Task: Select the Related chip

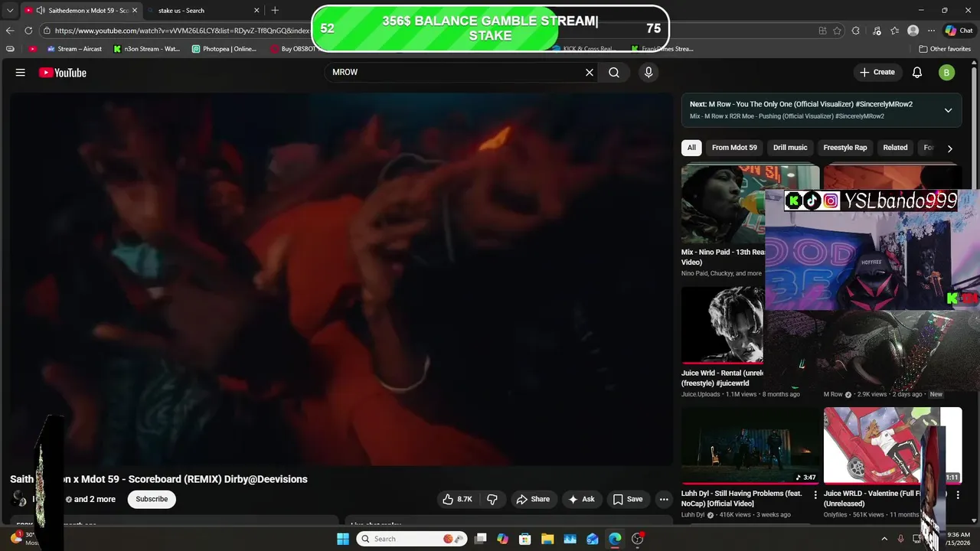Action: (895, 148)
